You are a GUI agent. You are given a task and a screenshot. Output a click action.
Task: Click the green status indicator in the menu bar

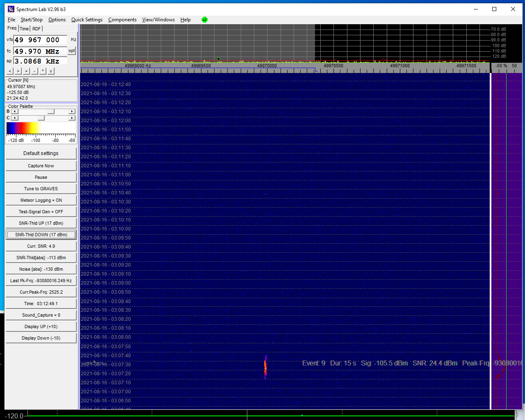(205, 20)
